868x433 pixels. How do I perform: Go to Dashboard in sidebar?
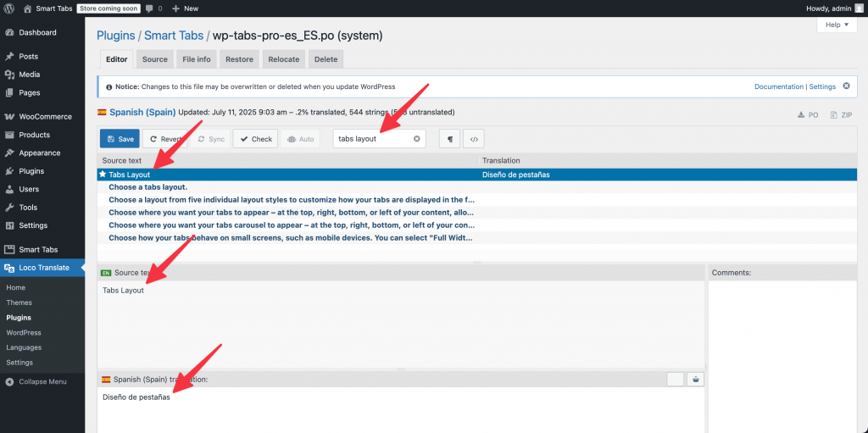42,33
